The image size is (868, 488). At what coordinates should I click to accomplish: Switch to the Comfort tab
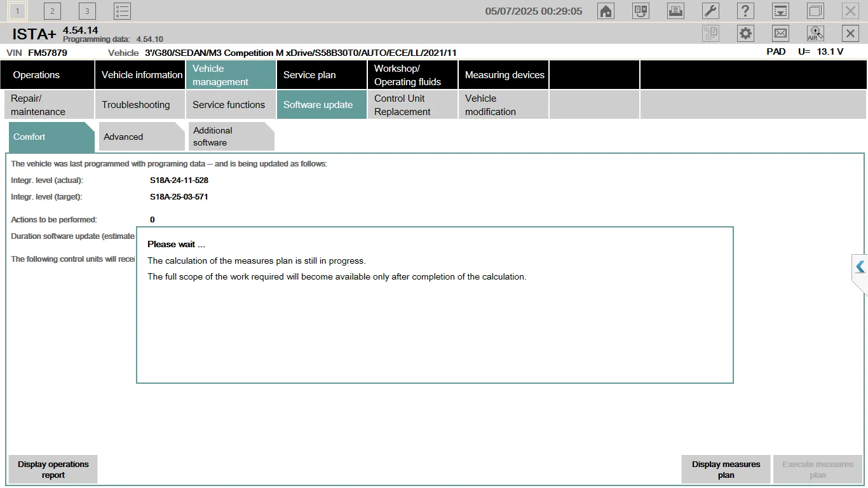[51, 137]
